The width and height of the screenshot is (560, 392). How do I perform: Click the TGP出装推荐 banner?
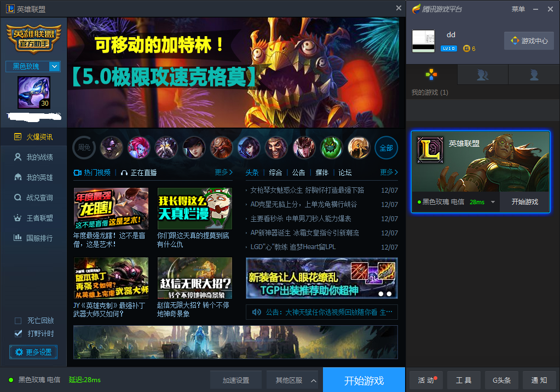(321, 278)
